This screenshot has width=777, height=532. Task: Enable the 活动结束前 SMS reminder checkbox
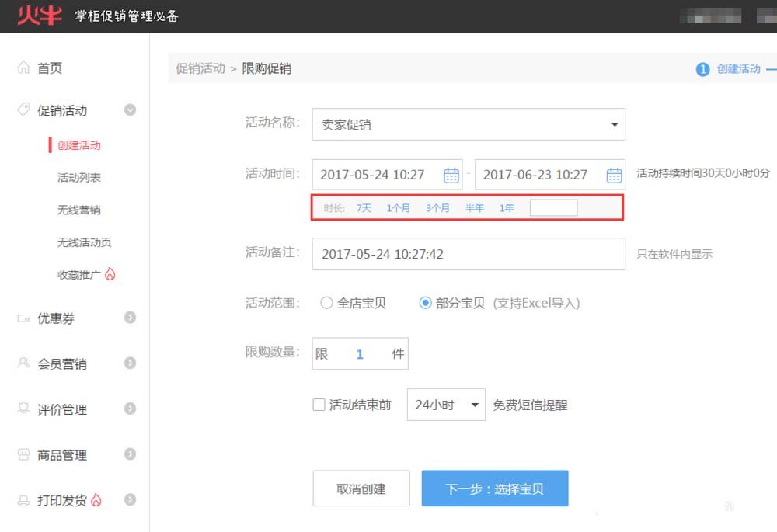pos(318,404)
